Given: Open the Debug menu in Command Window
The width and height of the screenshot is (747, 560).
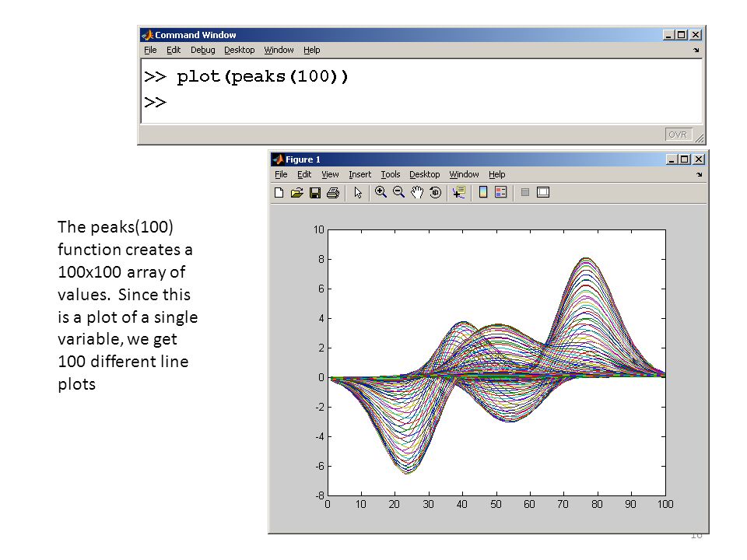Looking at the screenshot, I should tap(202, 50).
